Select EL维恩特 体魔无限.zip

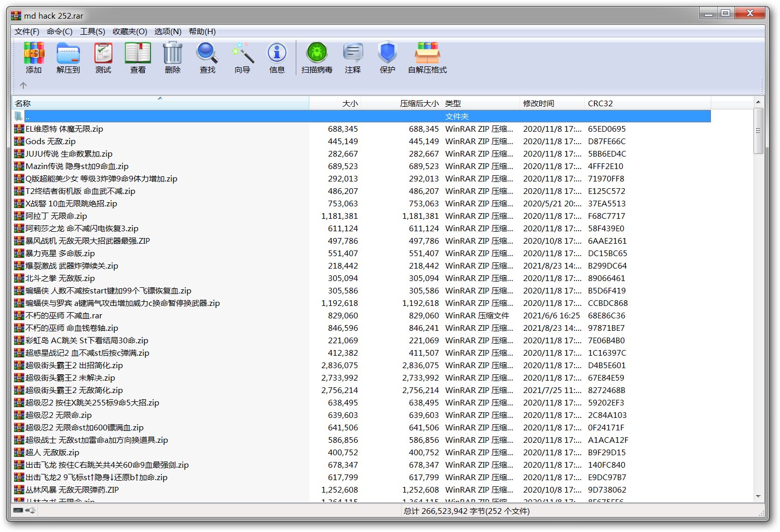click(362, 129)
